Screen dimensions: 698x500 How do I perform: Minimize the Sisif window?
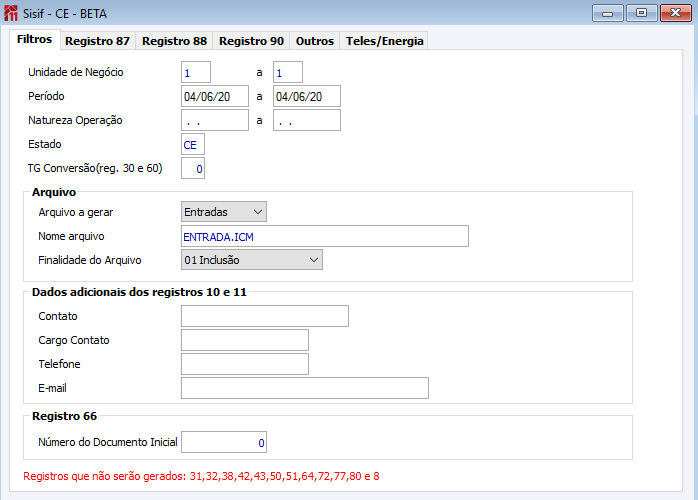point(608,13)
